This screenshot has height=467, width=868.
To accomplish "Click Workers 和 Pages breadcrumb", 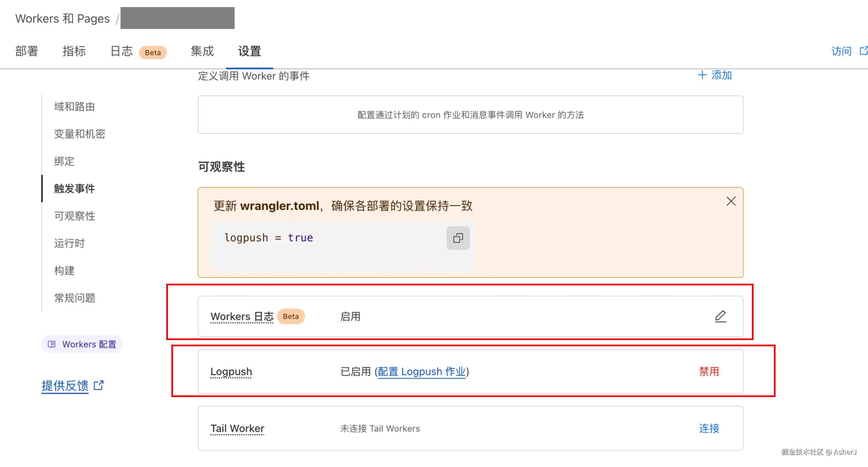I will (62, 19).
